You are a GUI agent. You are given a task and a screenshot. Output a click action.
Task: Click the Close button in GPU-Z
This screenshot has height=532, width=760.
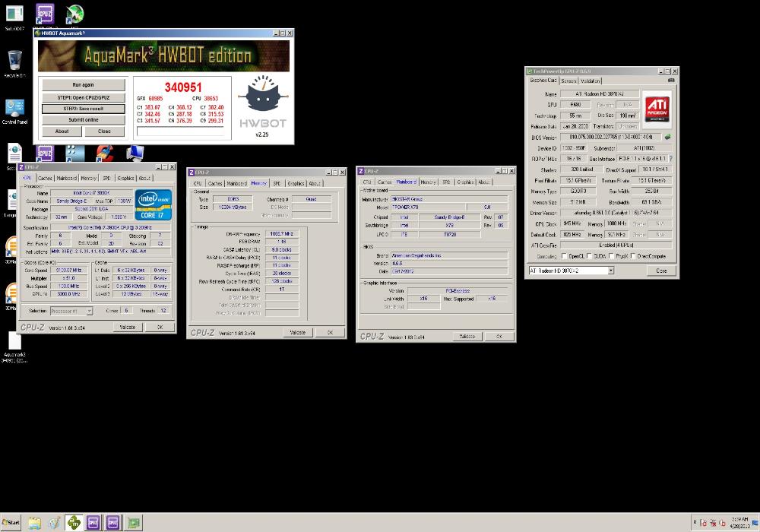click(661, 271)
